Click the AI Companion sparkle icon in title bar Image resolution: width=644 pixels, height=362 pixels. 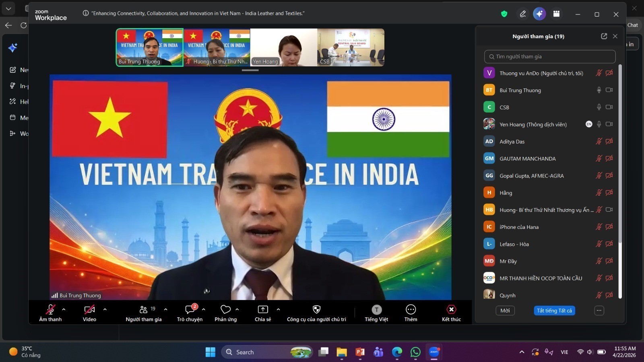pyautogui.click(x=539, y=14)
